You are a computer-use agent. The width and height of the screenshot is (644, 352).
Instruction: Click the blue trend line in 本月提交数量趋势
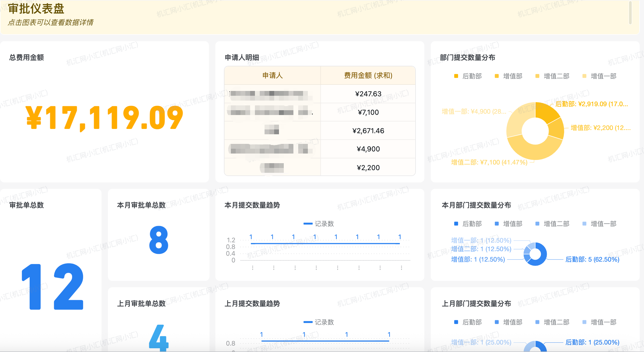pyautogui.click(x=325, y=243)
